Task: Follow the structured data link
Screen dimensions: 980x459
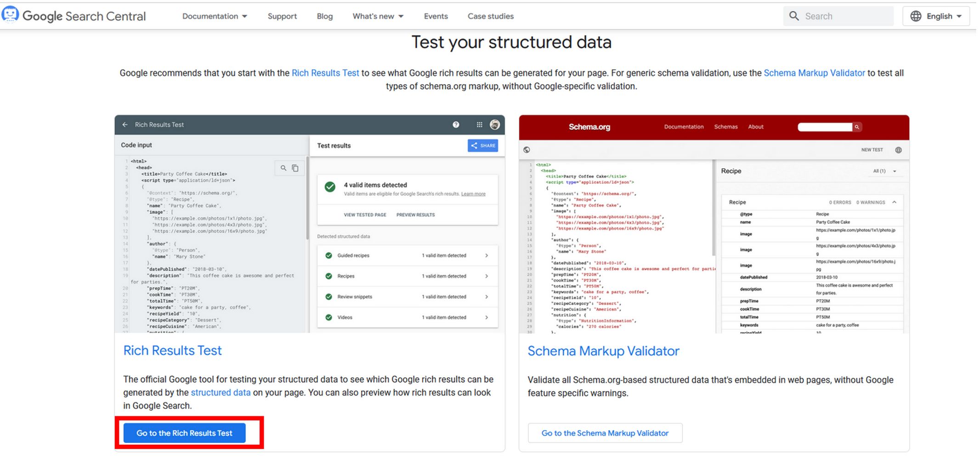Action: coord(221,392)
